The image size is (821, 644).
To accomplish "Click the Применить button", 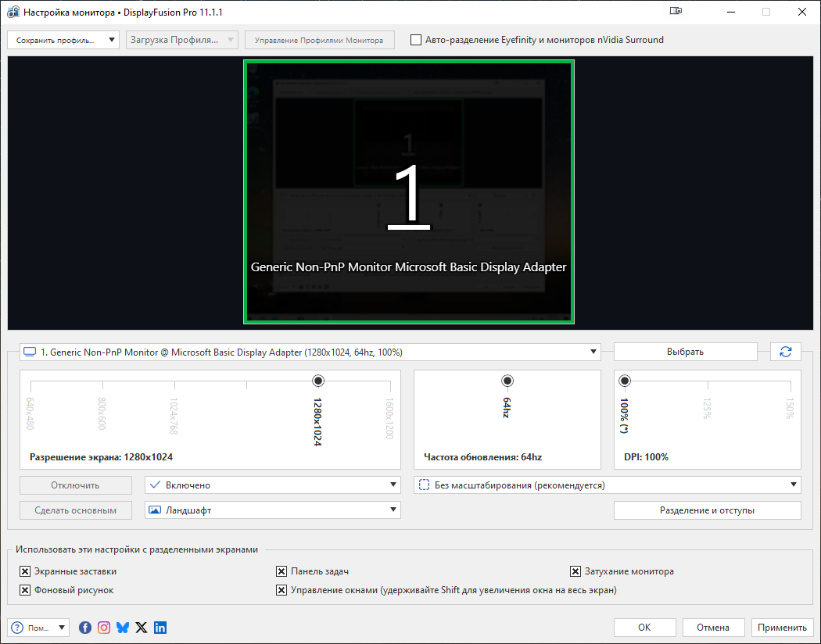I will point(782,628).
